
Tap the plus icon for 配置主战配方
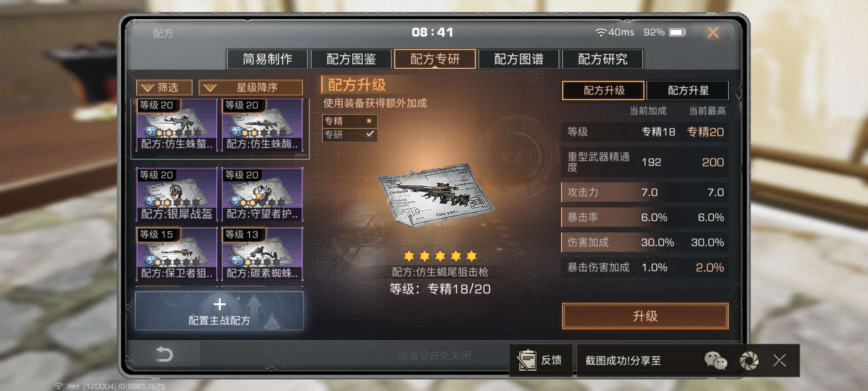(x=220, y=304)
